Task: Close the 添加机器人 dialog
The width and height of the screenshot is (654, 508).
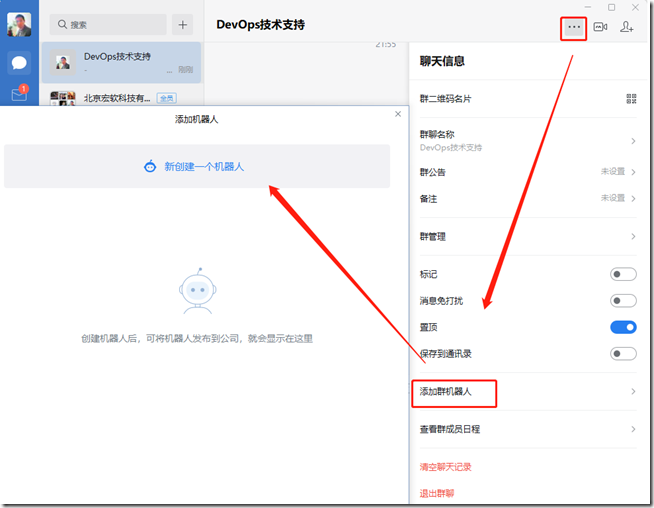Action: point(398,114)
